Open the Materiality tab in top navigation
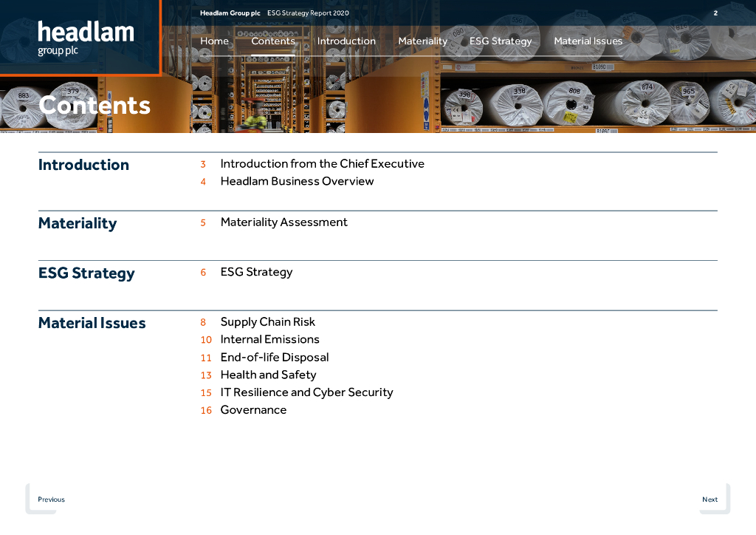This screenshot has width=756, height=535. 422,41
